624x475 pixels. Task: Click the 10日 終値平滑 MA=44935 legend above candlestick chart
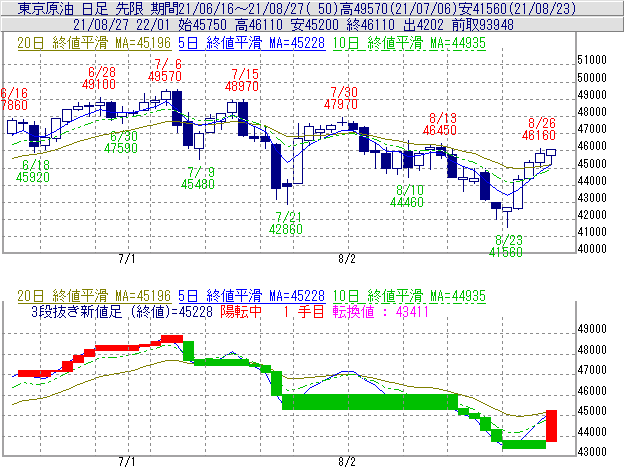(x=409, y=43)
